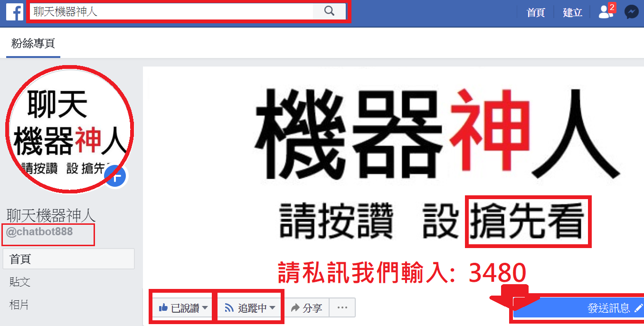Viewport: 644px width, 326px height.
Task: Select 貼文 in the left sidebar
Action: pos(20,282)
